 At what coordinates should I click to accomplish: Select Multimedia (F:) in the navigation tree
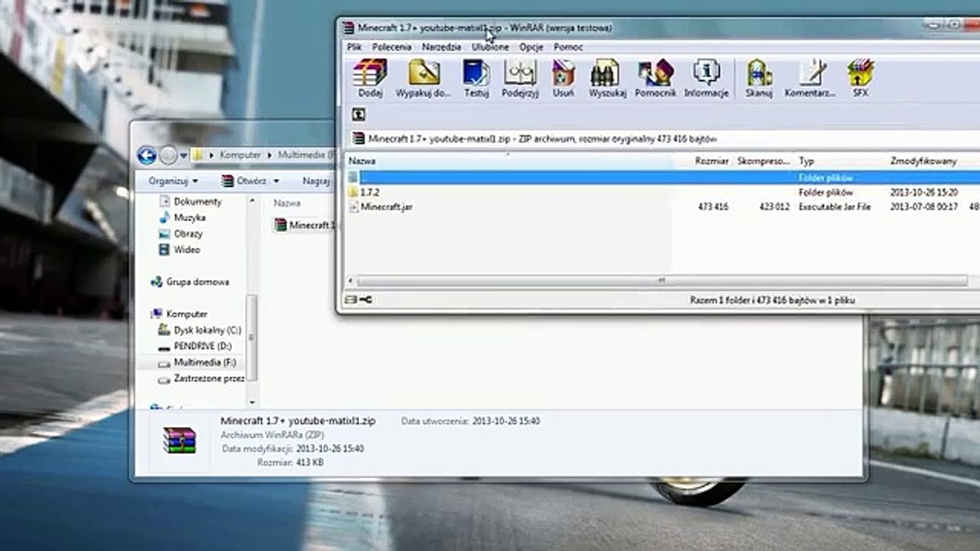tap(204, 362)
